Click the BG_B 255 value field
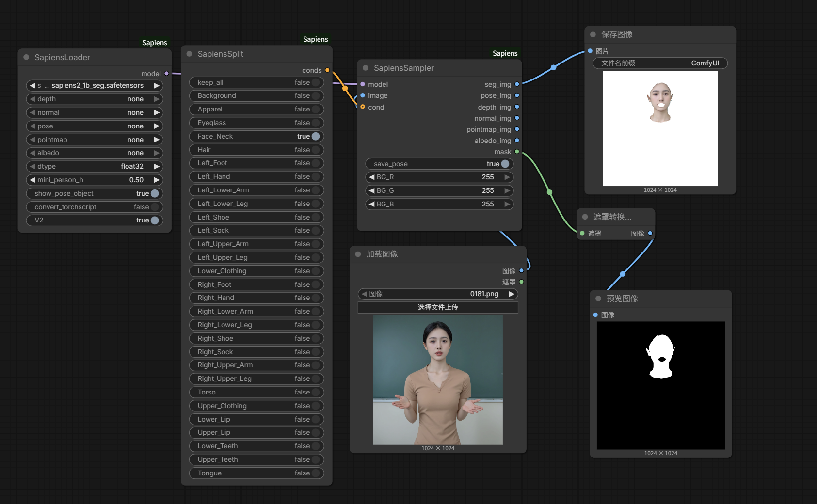 tap(439, 204)
